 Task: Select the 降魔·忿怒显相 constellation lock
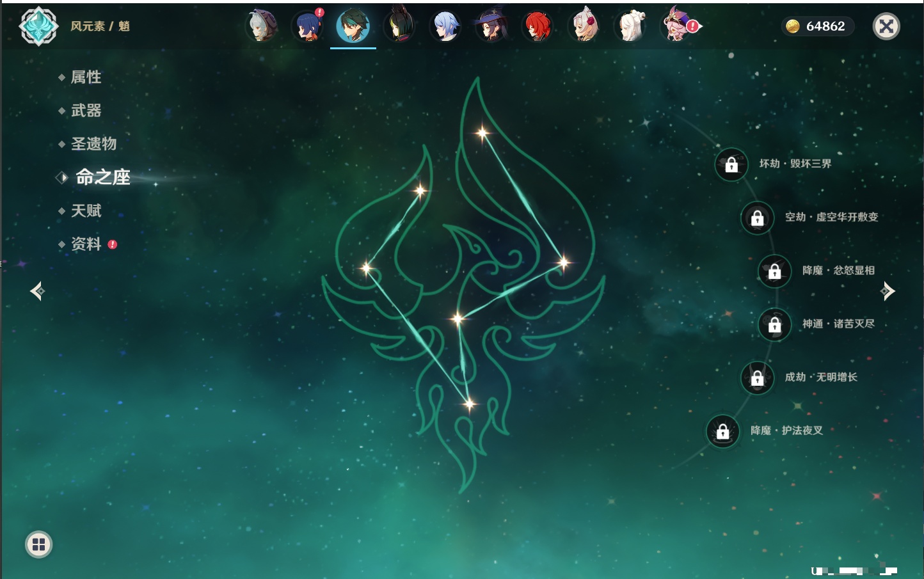click(774, 271)
